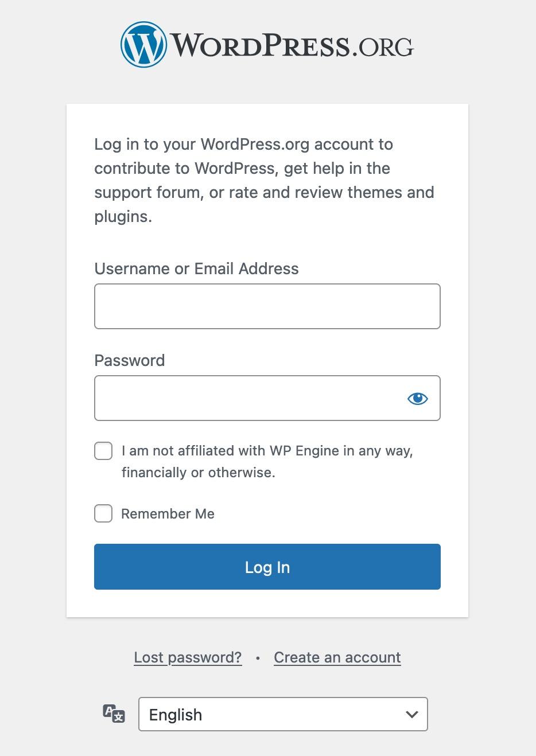Expand language selector using its chevron arrow
Screen dimensions: 536x756
pos(411,714)
